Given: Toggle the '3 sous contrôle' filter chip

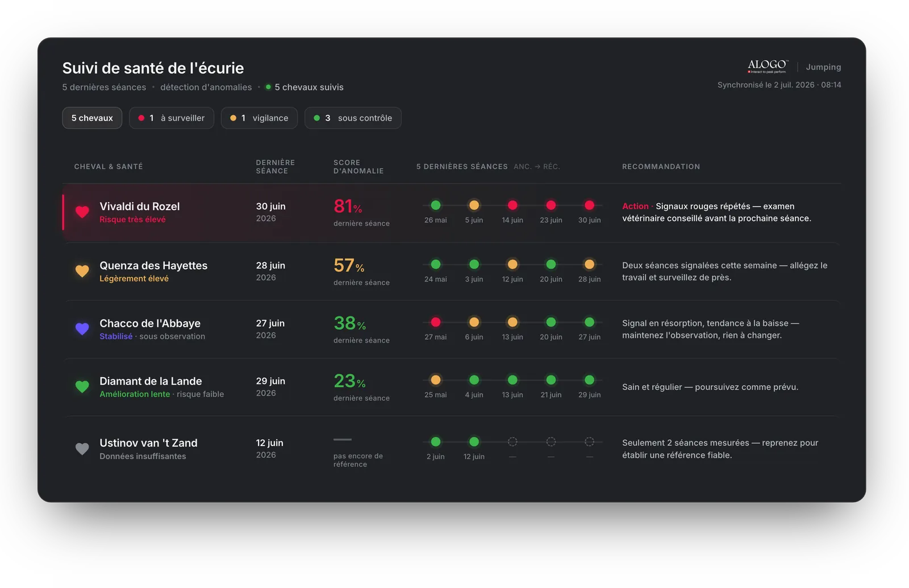Looking at the screenshot, I should pos(353,118).
